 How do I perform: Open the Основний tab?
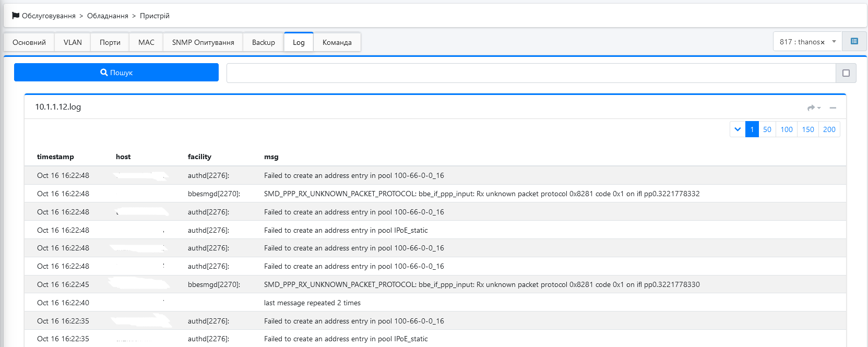(x=29, y=42)
